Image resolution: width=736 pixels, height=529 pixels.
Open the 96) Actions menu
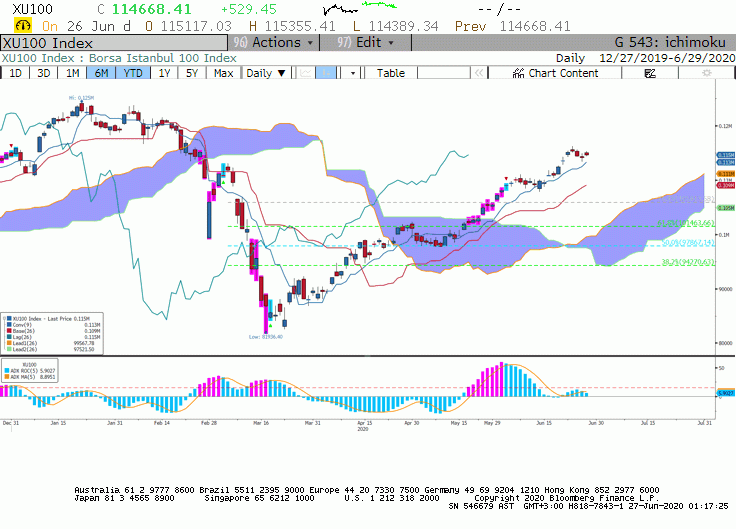tap(273, 43)
